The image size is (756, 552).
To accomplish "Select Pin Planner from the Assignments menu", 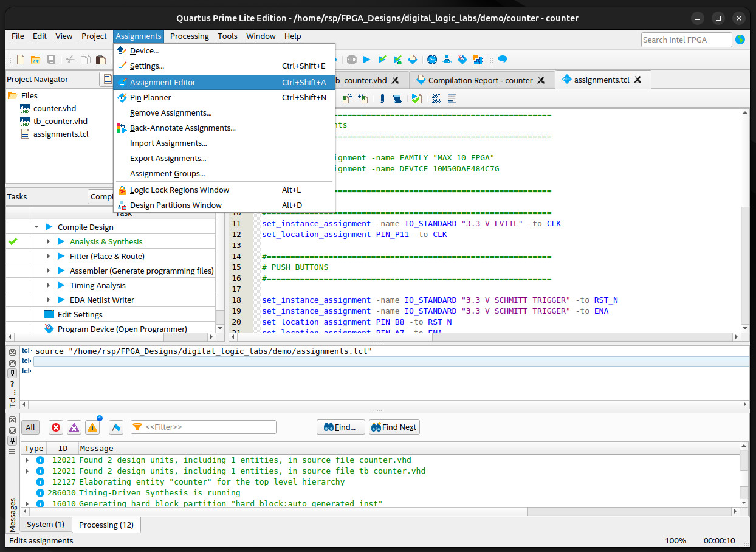I will point(150,97).
